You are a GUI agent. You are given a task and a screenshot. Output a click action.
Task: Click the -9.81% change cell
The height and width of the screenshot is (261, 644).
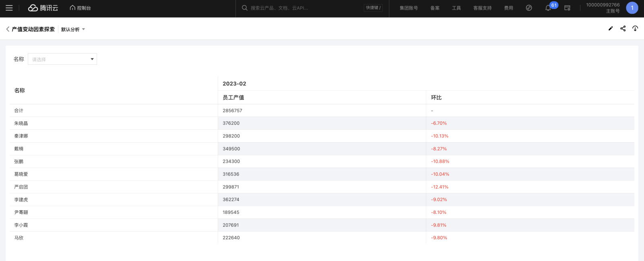point(439,225)
